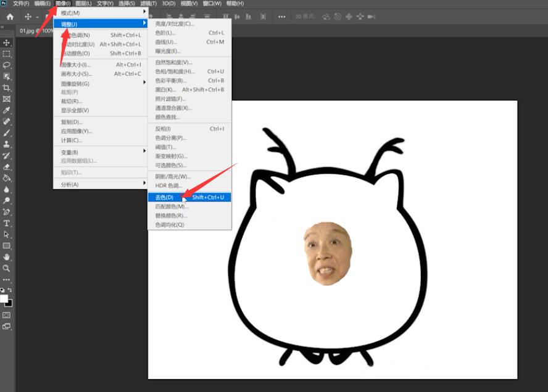The height and width of the screenshot is (392, 548).
Task: Click the face image on canvas
Action: 328,253
